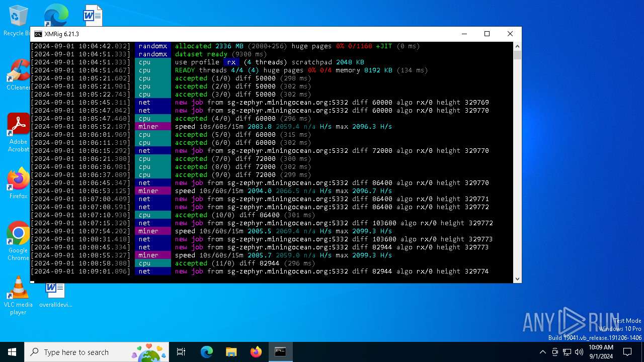Minimize the XMRig window
The width and height of the screenshot is (644, 362).
click(x=463, y=34)
